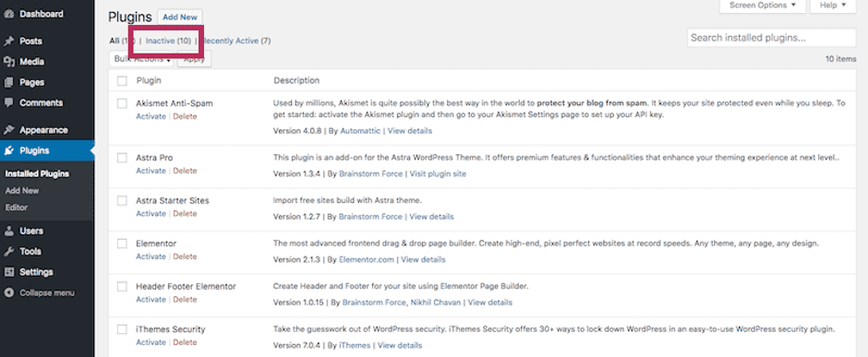Open Visit plugin site for Astra Pro

(438, 173)
